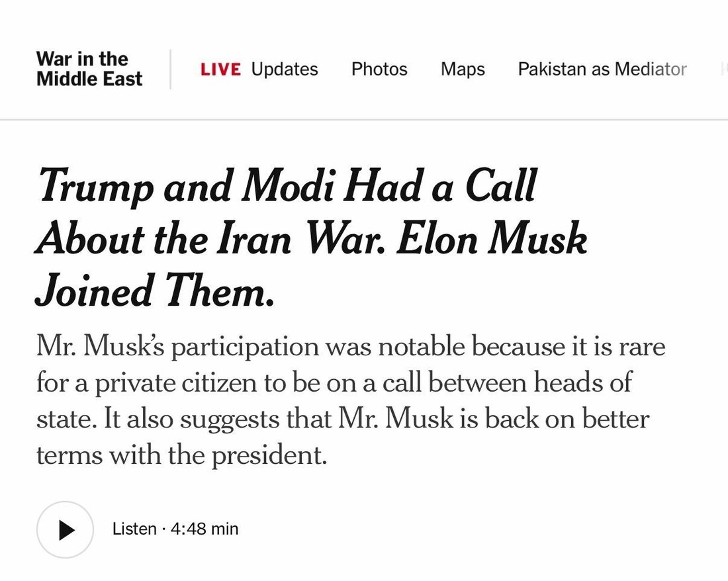This screenshot has height=581, width=728.
Task: Click the phrase heads of state in the summary
Action: pyautogui.click(x=582, y=382)
